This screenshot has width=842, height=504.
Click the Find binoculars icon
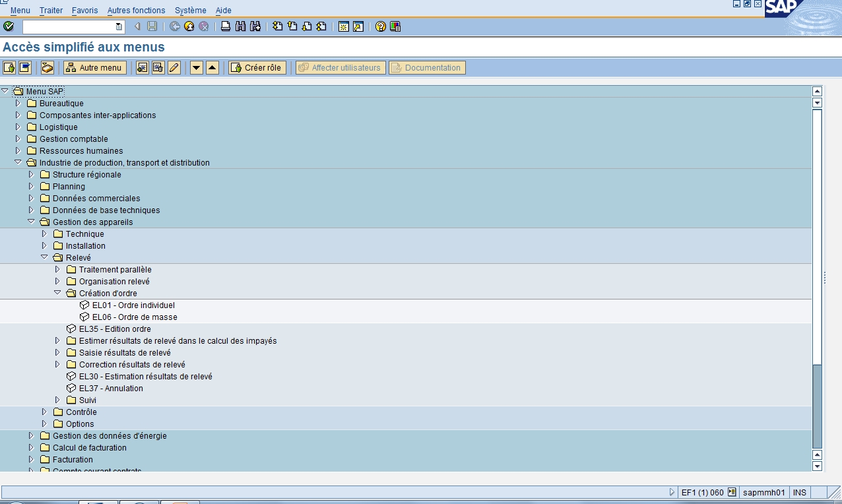(x=240, y=26)
